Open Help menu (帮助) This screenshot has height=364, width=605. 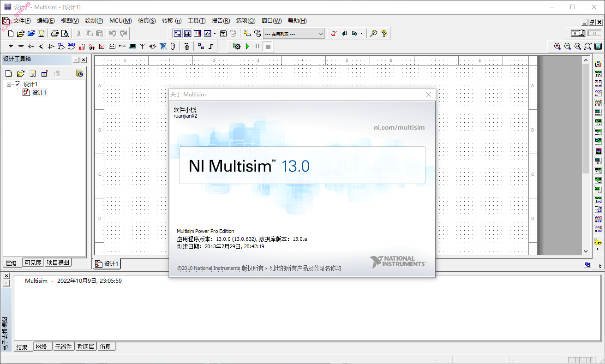point(297,21)
